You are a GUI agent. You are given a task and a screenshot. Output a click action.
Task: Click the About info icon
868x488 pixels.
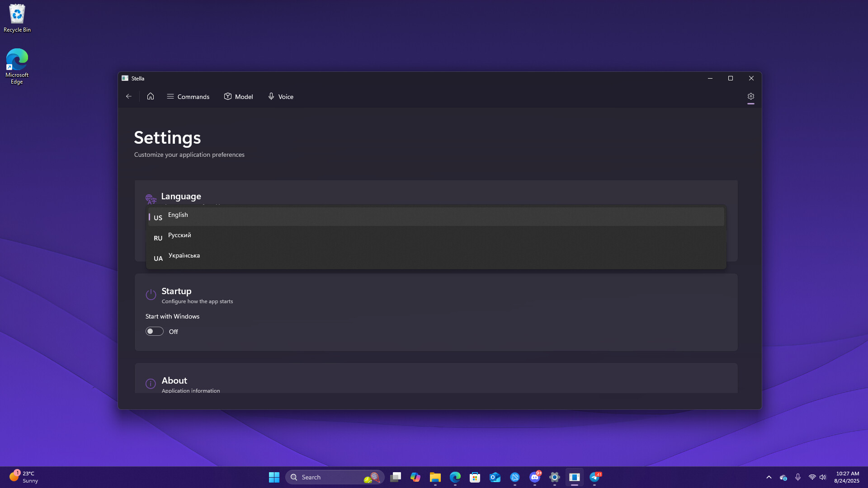coord(150,384)
